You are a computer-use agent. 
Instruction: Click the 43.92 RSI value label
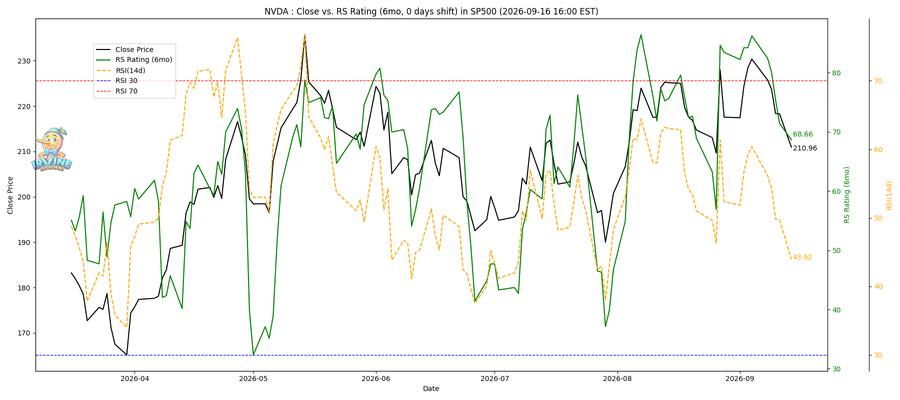click(802, 257)
